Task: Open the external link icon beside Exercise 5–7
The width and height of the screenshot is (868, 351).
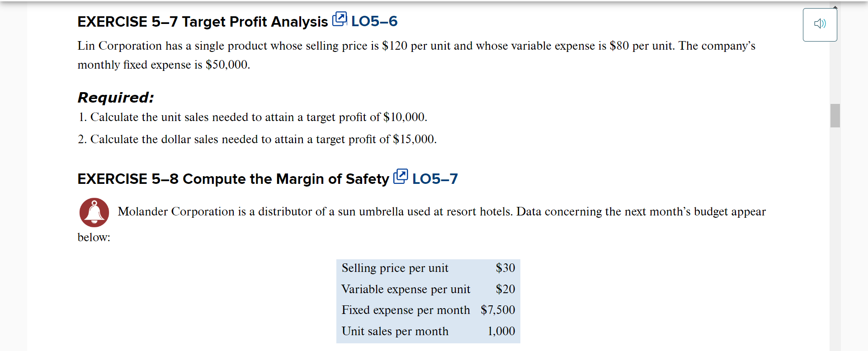Action: pyautogui.click(x=340, y=19)
